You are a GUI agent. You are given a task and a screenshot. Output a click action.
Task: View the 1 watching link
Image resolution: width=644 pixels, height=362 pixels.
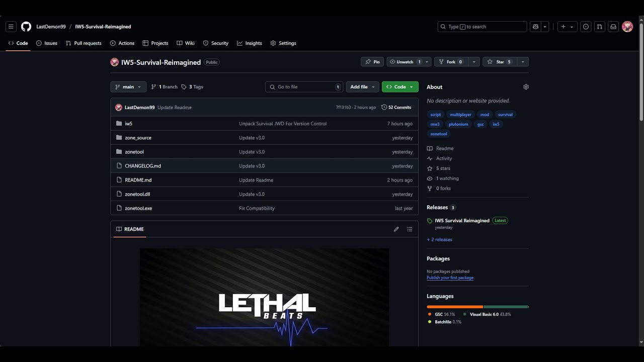click(443, 178)
